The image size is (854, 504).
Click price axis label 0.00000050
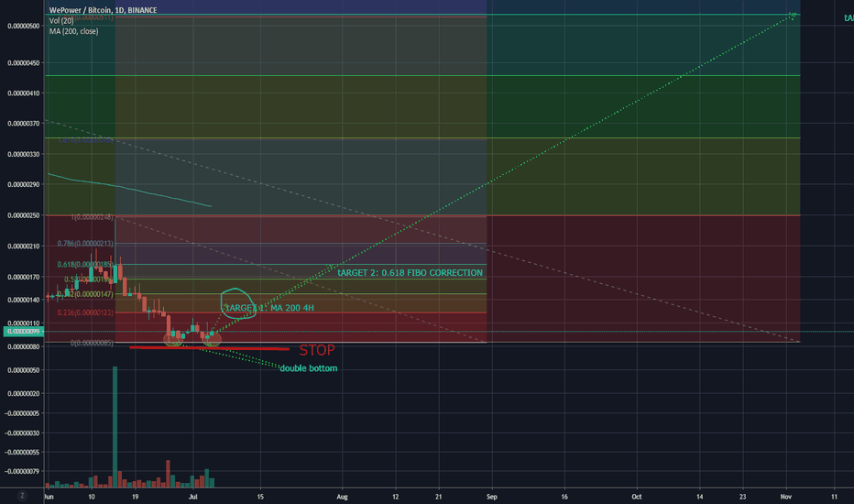tap(24, 370)
